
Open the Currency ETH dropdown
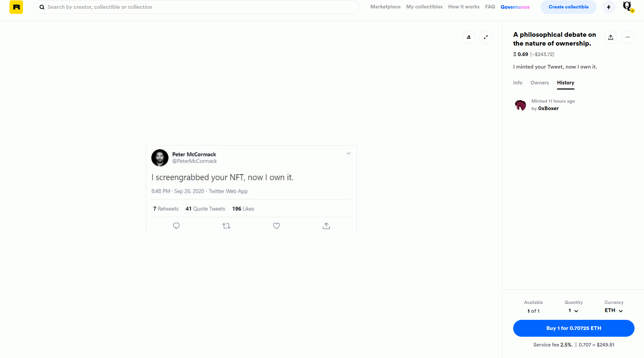point(614,310)
